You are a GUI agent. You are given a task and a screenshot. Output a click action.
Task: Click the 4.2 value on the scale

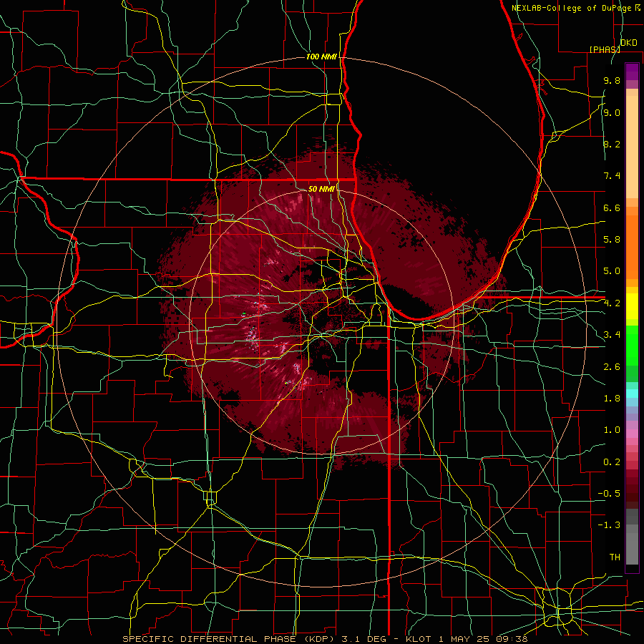pos(612,303)
